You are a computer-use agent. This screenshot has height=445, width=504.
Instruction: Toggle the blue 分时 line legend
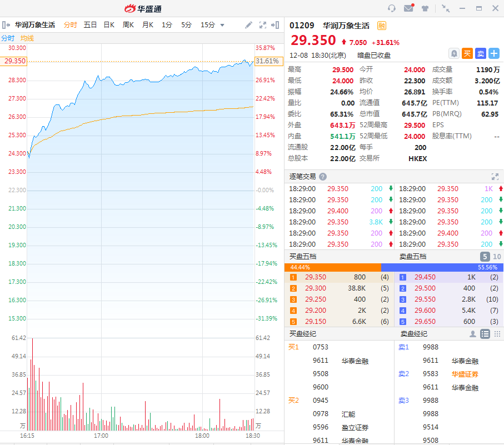pyautogui.click(x=8, y=38)
